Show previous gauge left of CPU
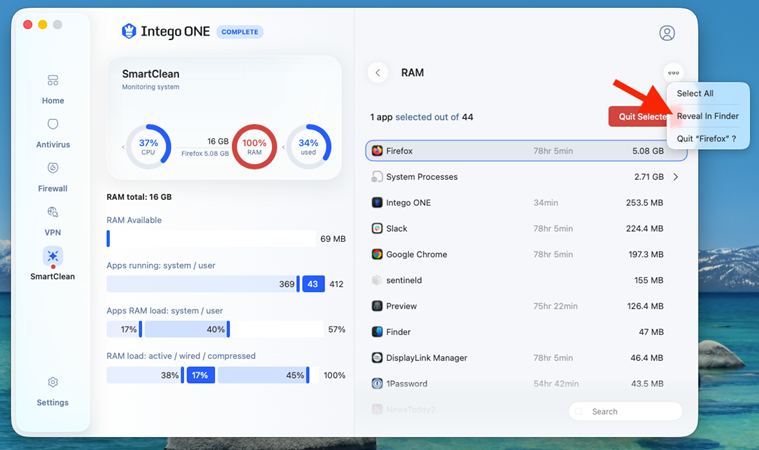The image size is (759, 450). click(123, 147)
